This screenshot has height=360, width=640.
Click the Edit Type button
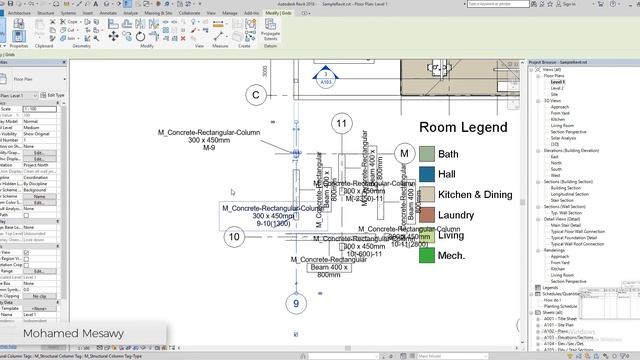pyautogui.click(x=52, y=95)
